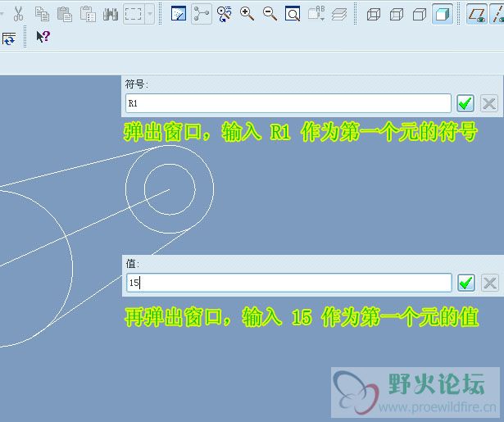This screenshot has height=422, width=504.
Task: Click the What's This help cursor icon
Action: click(x=43, y=36)
